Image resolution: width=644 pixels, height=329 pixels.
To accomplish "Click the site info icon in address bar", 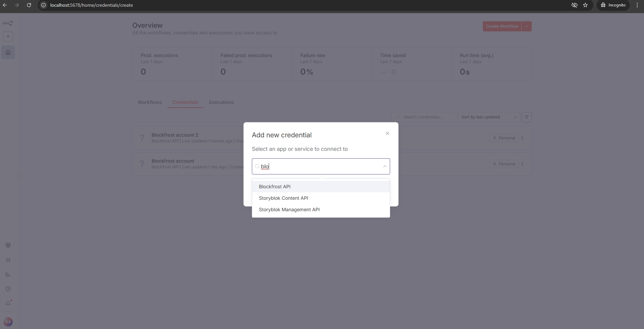I will pos(43,5).
